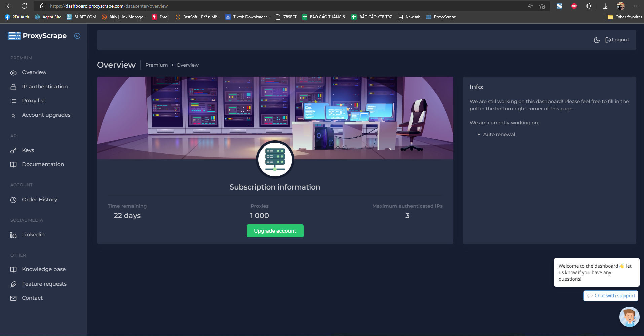
Task: Open the BÁO CÁO YTB T07 bookmark
Action: coord(372,17)
